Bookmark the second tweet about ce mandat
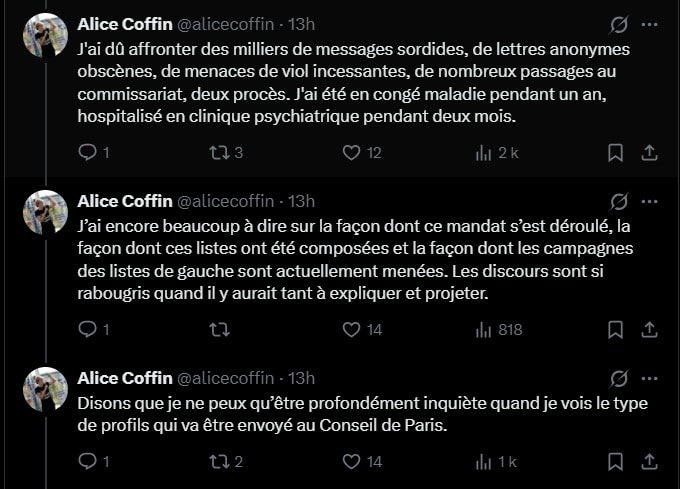Image resolution: width=680 pixels, height=489 pixels. coord(616,329)
